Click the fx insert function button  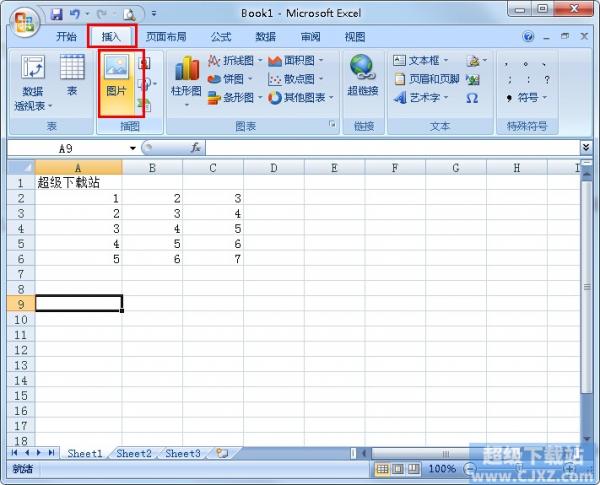coord(196,148)
